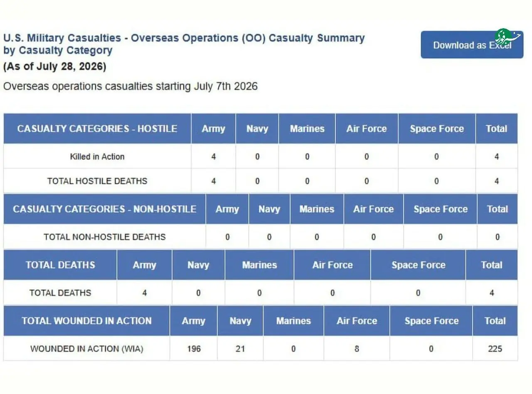Image resolution: width=532 pixels, height=394 pixels.
Task: Select the Total Non-Hostile Deaths row label
Action: click(x=105, y=237)
